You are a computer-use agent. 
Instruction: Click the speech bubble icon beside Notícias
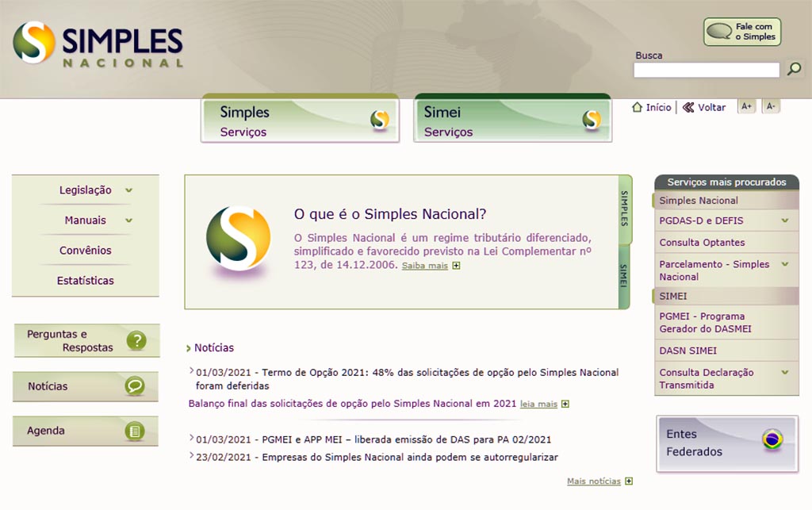[135, 385]
